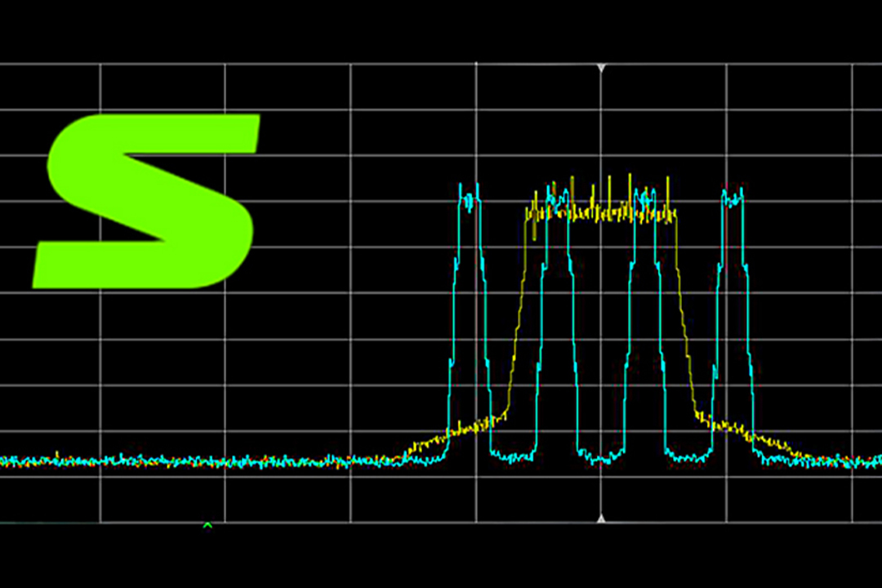
Task: Click cyan valley between first and second peaks
Action: pos(513,457)
